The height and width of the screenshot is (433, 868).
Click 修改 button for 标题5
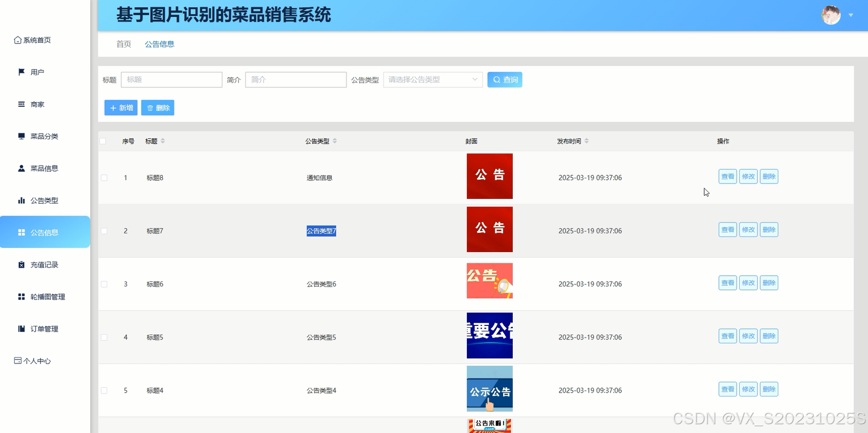click(748, 336)
